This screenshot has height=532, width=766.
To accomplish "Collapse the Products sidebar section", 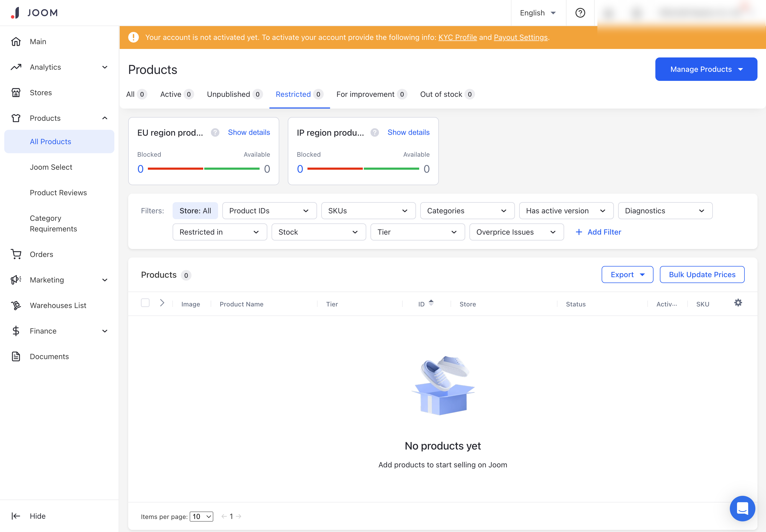I will (105, 118).
